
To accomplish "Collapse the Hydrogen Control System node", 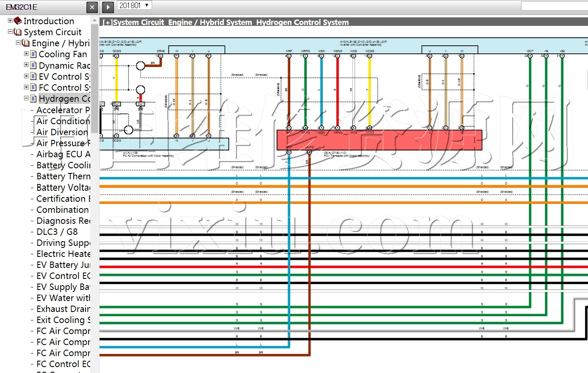I will click(26, 98).
